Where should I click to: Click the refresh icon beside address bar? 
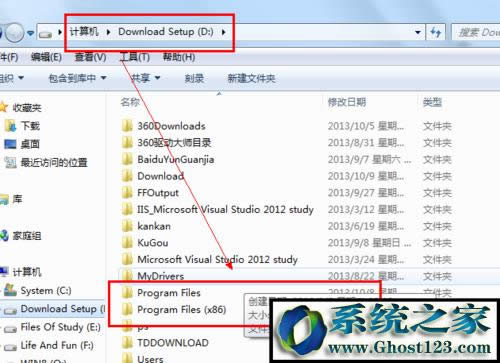(x=435, y=32)
